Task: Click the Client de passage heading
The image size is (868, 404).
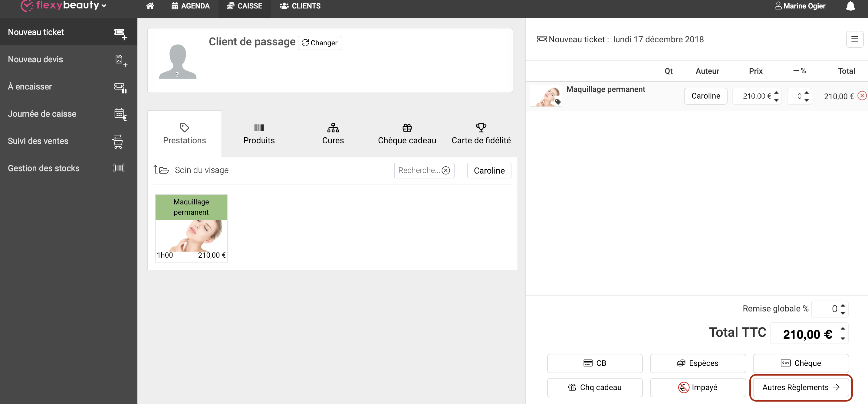Action: [x=252, y=41]
